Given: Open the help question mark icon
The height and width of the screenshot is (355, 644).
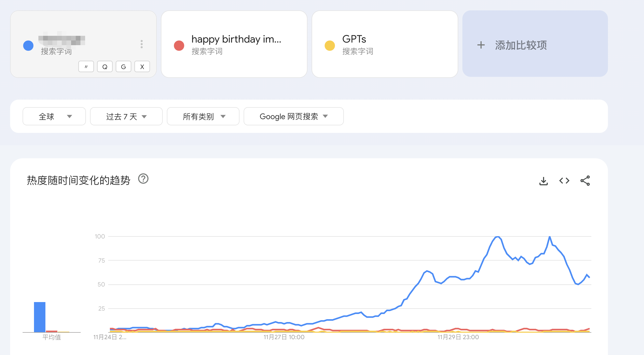Looking at the screenshot, I should (143, 179).
